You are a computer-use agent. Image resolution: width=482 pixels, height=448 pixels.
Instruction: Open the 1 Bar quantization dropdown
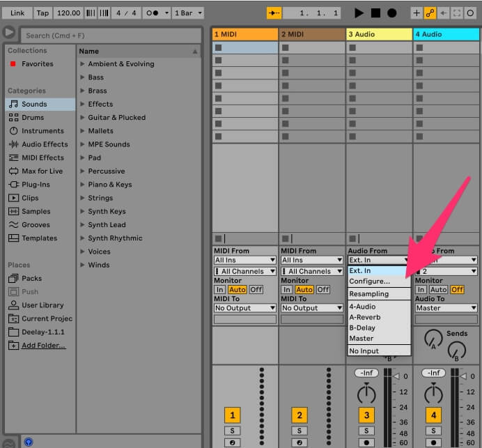[x=188, y=13]
